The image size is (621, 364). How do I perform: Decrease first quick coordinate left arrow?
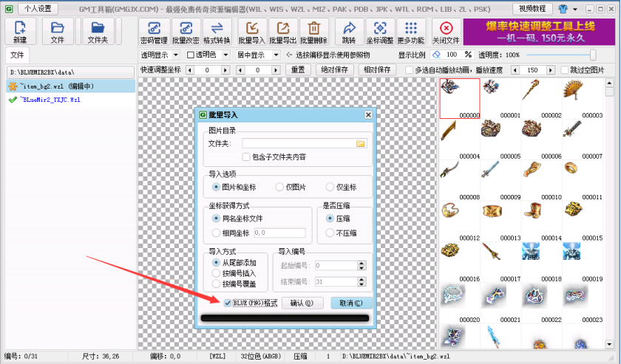(x=190, y=70)
